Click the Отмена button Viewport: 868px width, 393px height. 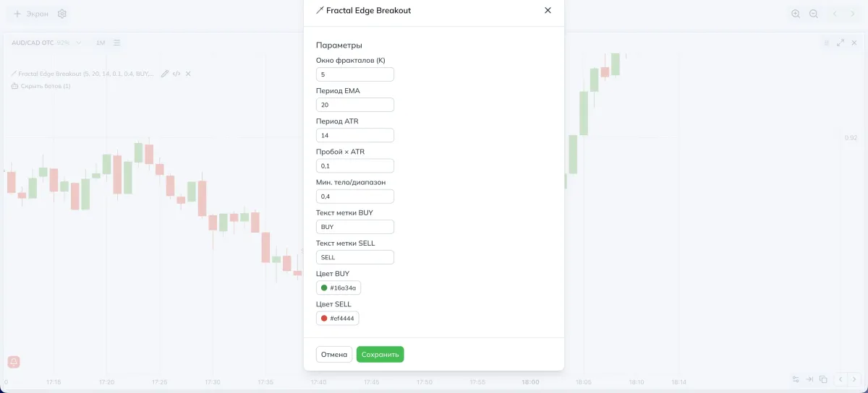click(x=334, y=355)
